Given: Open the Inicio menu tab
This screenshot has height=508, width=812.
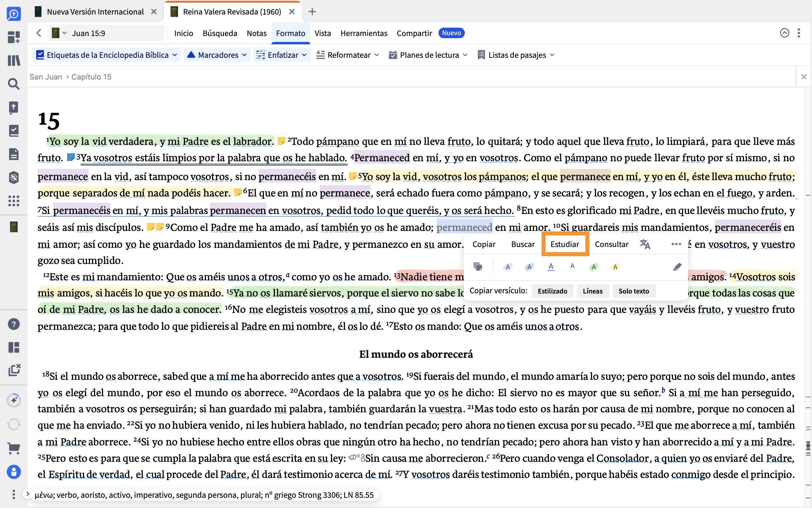Looking at the screenshot, I should point(184,33).
